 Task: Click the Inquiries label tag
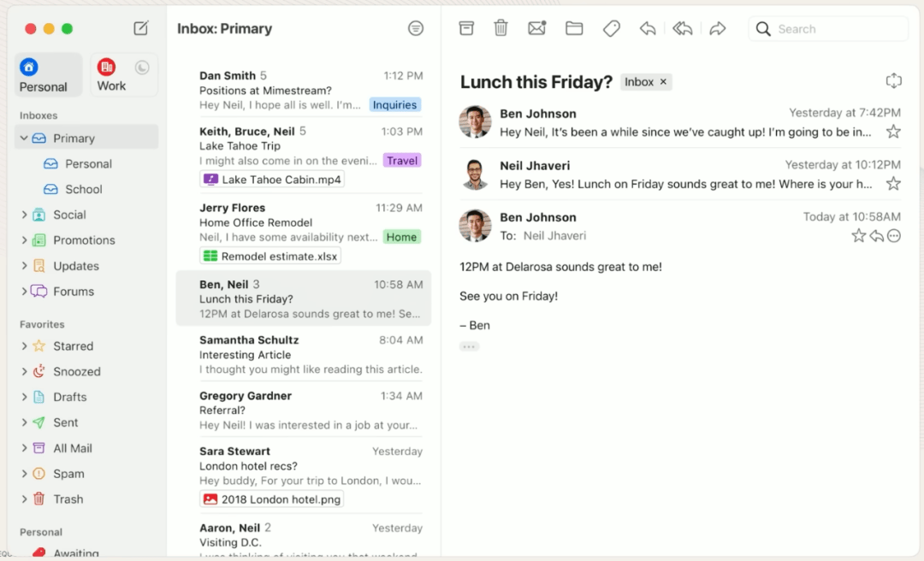coord(394,105)
